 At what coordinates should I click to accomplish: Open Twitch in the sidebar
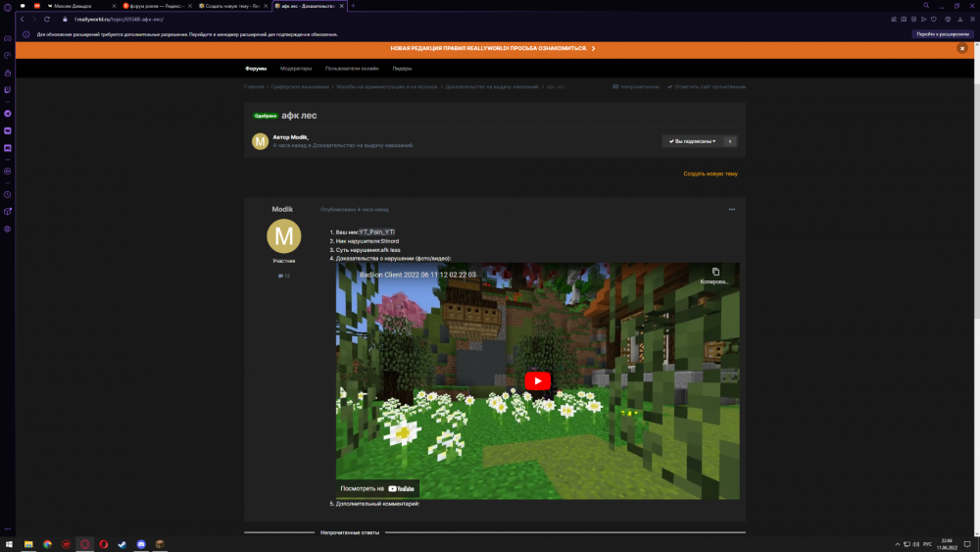[8, 90]
